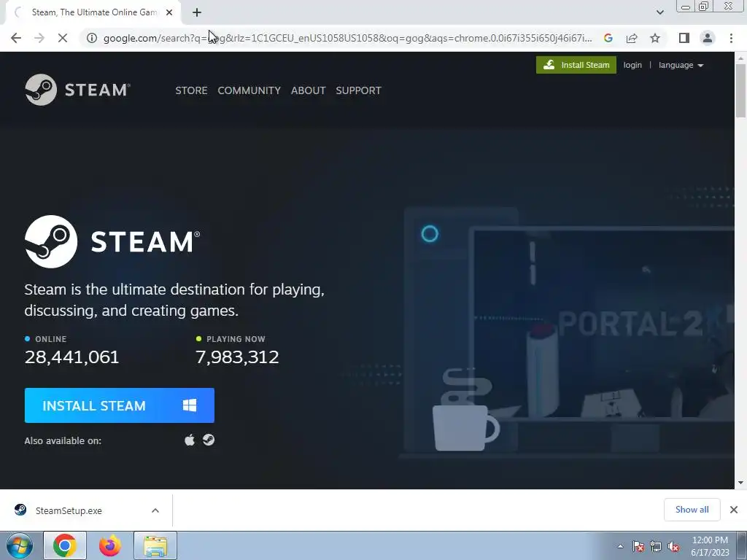Click the network tray icon
747x560 pixels.
tap(656, 546)
